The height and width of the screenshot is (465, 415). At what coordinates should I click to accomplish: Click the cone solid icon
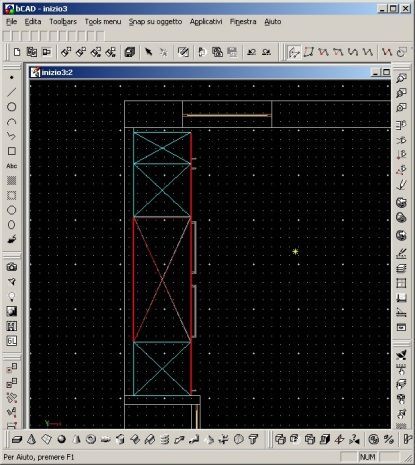coord(31,439)
